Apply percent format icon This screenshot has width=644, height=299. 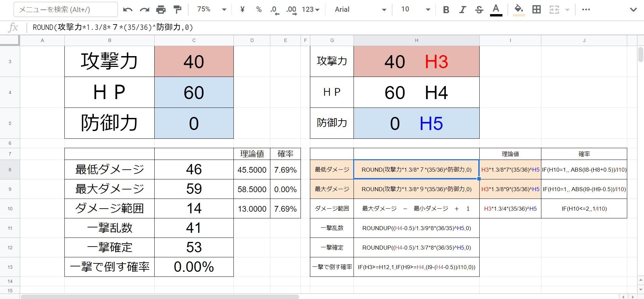259,10
